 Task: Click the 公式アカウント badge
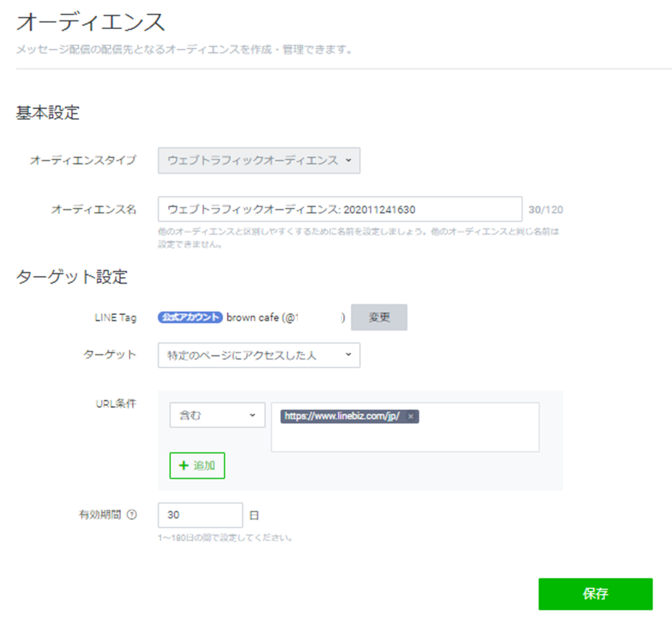pyautogui.click(x=190, y=317)
